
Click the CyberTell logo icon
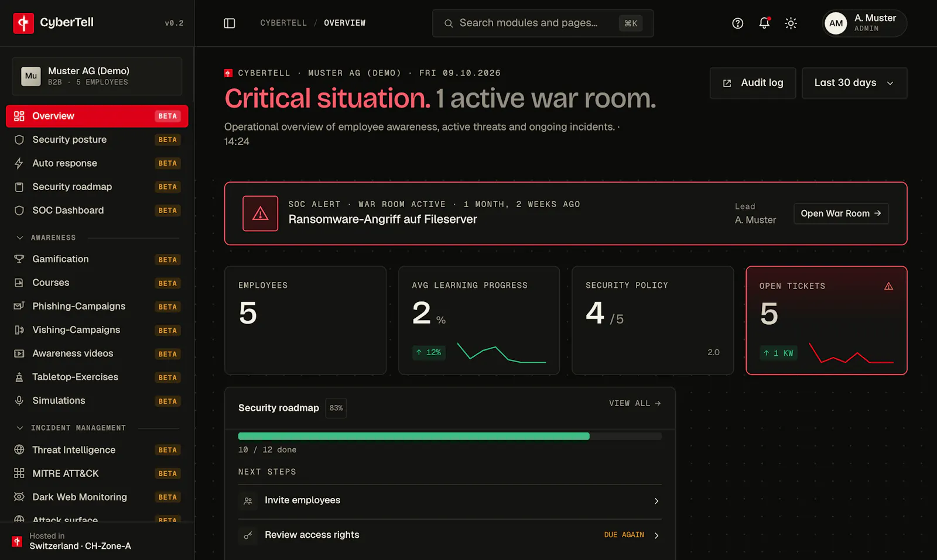click(23, 23)
